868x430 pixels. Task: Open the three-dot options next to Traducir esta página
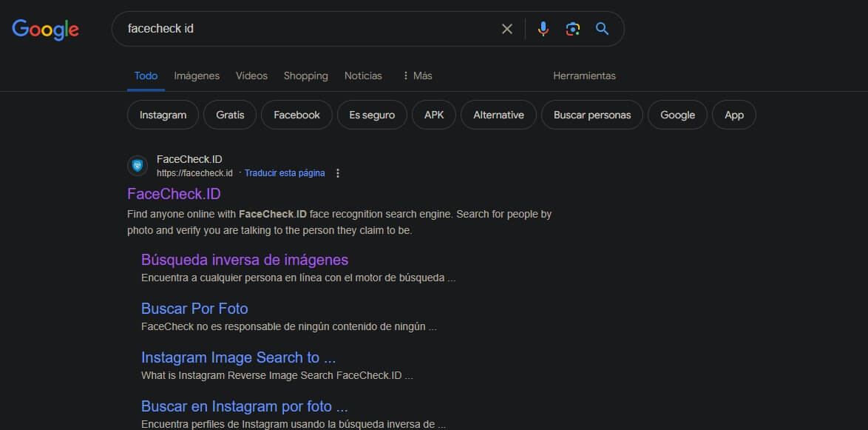[x=338, y=173]
